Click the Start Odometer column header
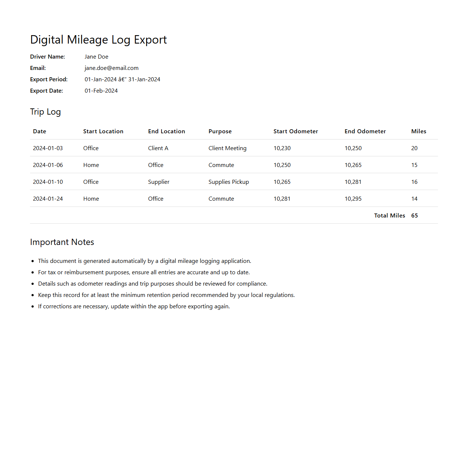 point(296,131)
